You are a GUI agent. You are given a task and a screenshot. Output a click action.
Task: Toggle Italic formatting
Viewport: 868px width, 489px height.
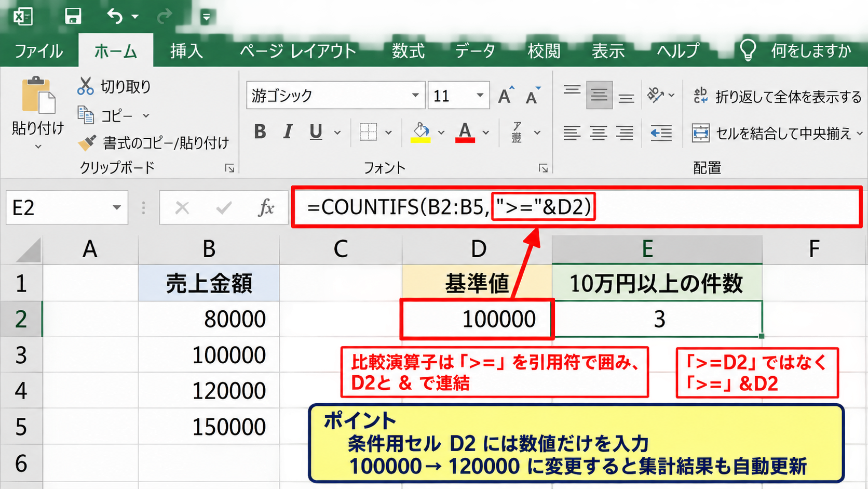(288, 132)
